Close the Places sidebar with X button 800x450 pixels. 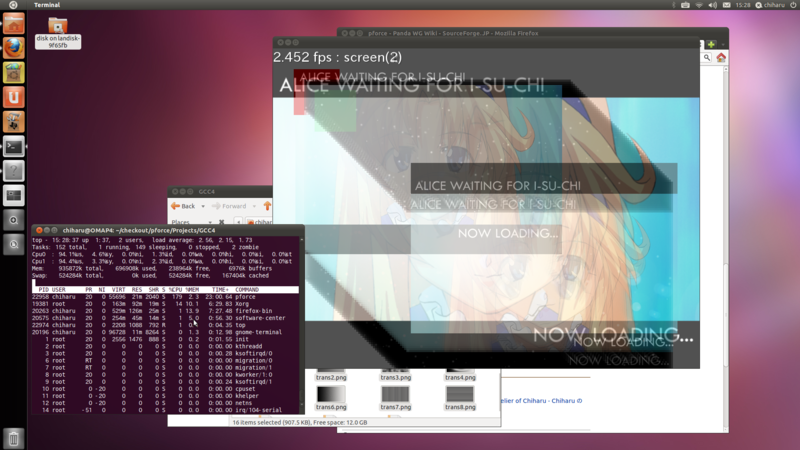(221, 222)
